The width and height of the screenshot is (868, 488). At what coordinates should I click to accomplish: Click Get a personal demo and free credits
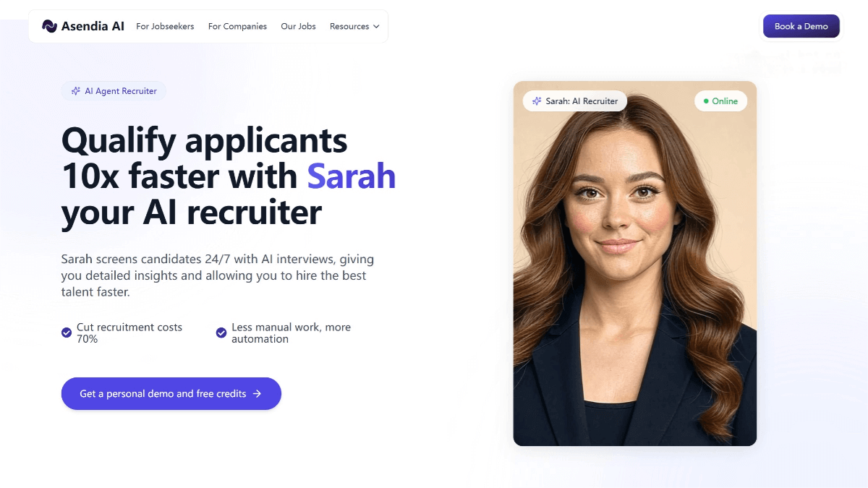pos(171,393)
